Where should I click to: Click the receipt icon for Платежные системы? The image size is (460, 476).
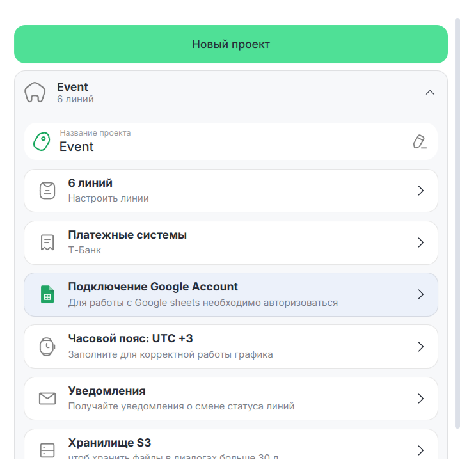pyautogui.click(x=47, y=242)
